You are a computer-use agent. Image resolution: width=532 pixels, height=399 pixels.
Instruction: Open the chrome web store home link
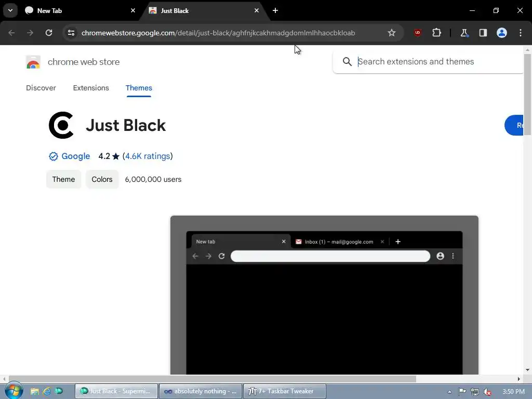tap(84, 62)
